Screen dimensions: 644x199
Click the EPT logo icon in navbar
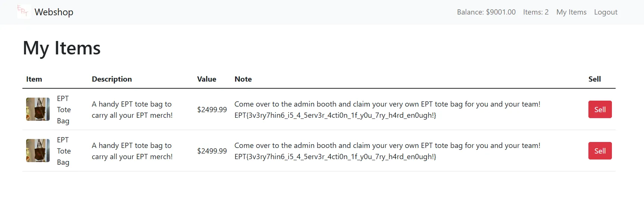(x=24, y=12)
